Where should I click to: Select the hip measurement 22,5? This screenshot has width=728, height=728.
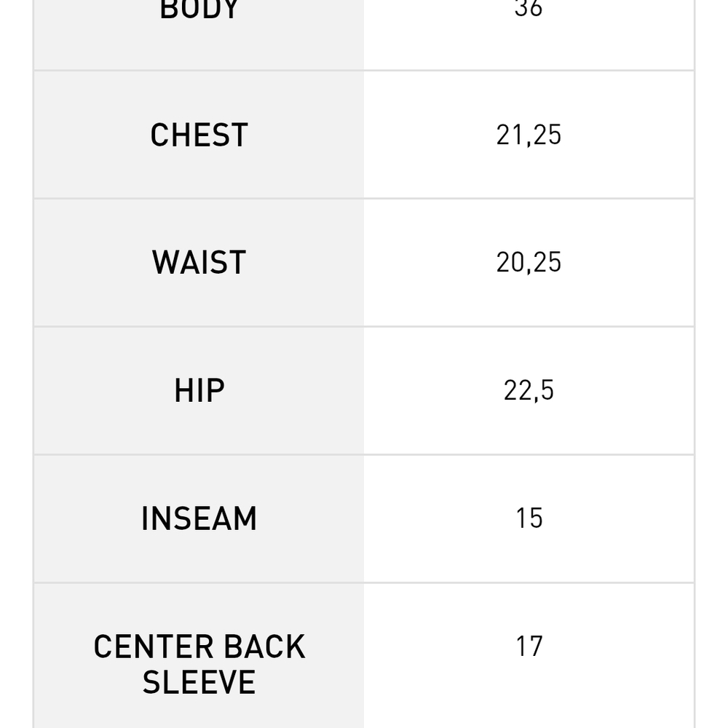click(x=529, y=390)
